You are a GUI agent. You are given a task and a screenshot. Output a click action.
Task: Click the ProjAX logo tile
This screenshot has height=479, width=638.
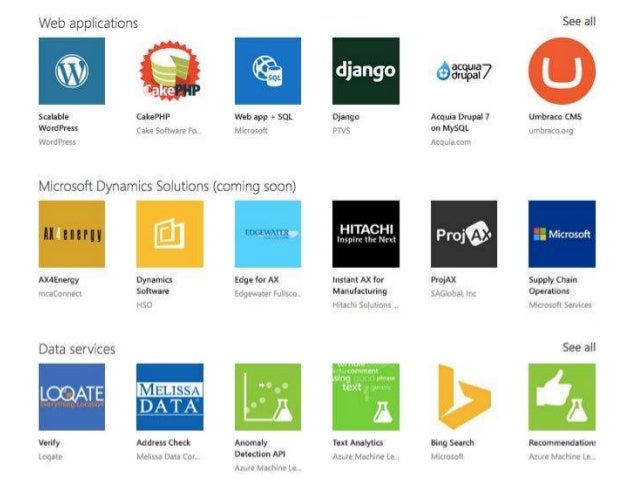tap(464, 234)
